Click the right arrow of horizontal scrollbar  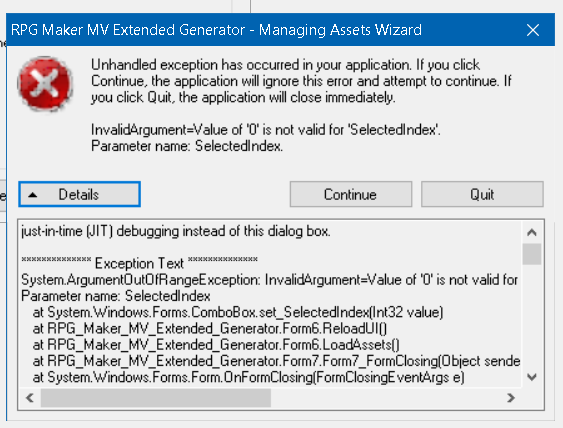coord(511,398)
